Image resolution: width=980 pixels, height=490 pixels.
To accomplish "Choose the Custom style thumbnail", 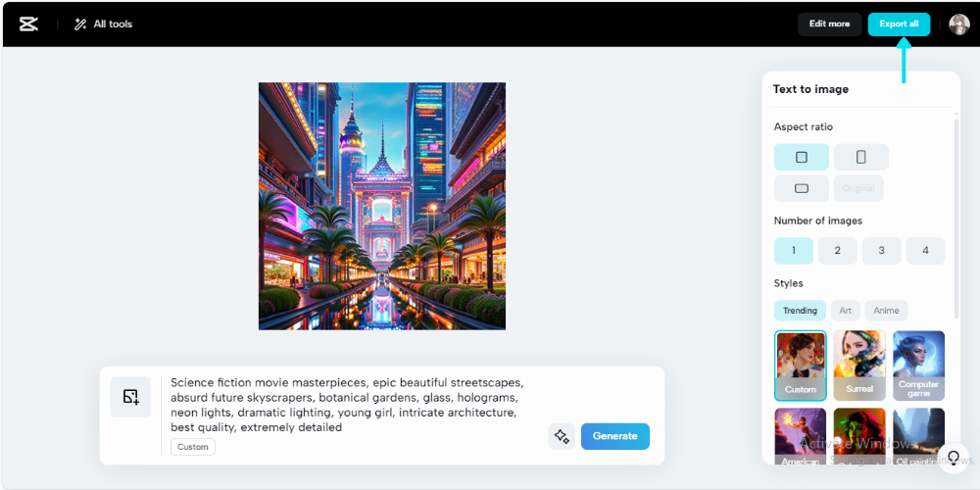I will tap(800, 366).
